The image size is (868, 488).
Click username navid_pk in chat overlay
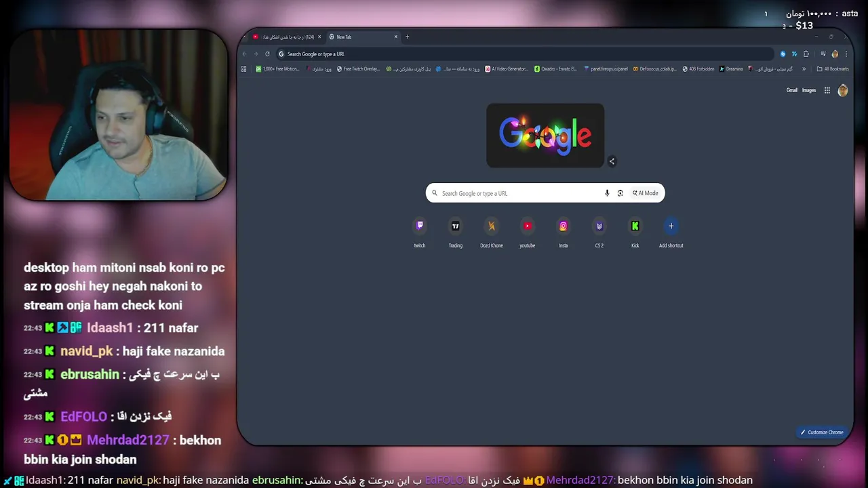(x=87, y=351)
